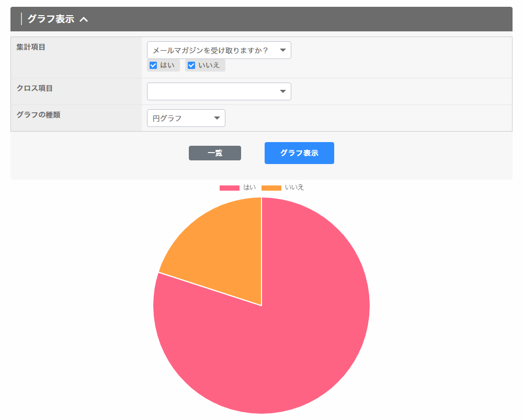Click the クロス項目 row label
The image size is (523, 420).
click(x=35, y=88)
